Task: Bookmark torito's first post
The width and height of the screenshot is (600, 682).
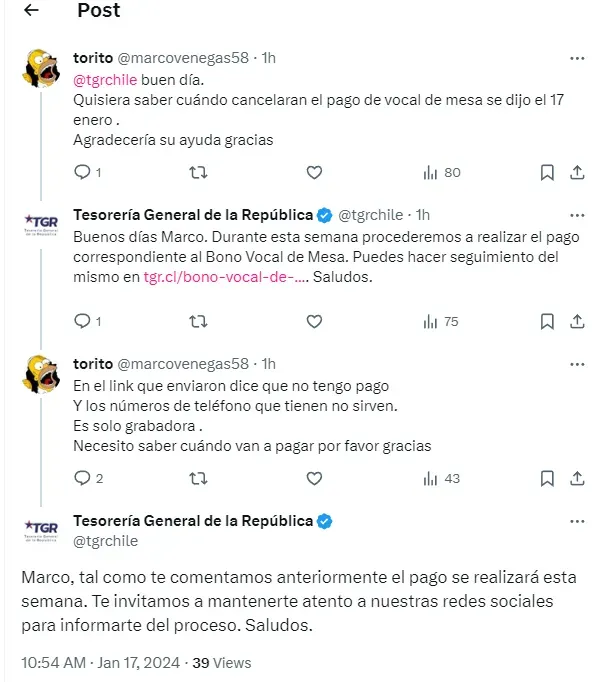Action: point(547,173)
